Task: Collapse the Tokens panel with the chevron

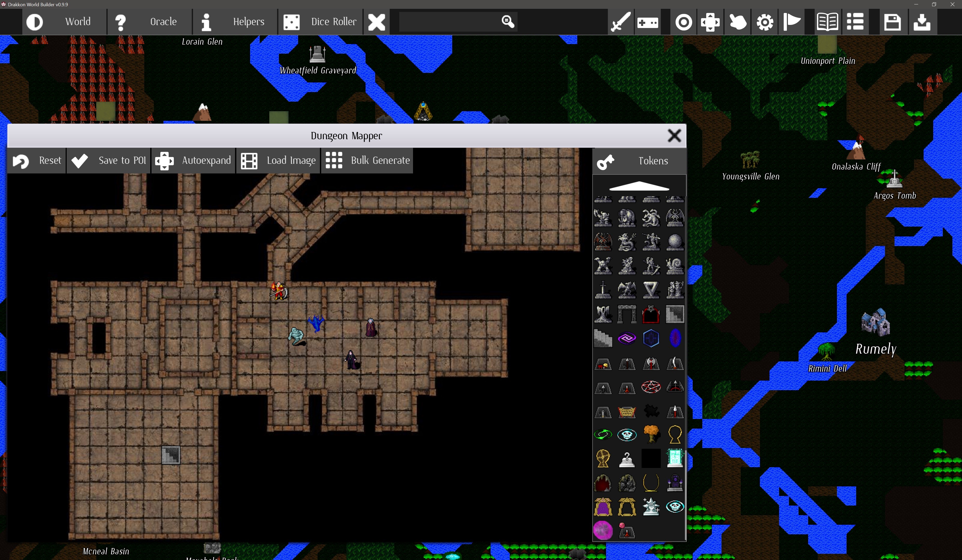Action: 639,187
